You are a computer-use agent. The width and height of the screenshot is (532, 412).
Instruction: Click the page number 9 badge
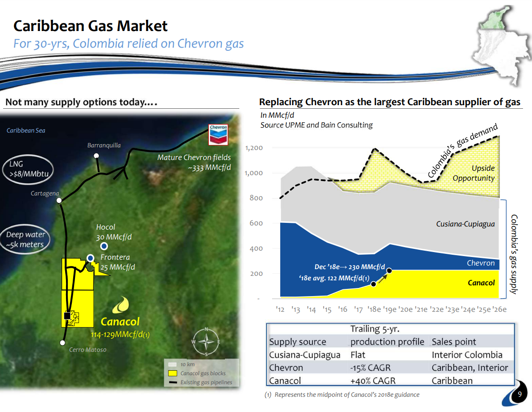pyautogui.click(x=519, y=394)
